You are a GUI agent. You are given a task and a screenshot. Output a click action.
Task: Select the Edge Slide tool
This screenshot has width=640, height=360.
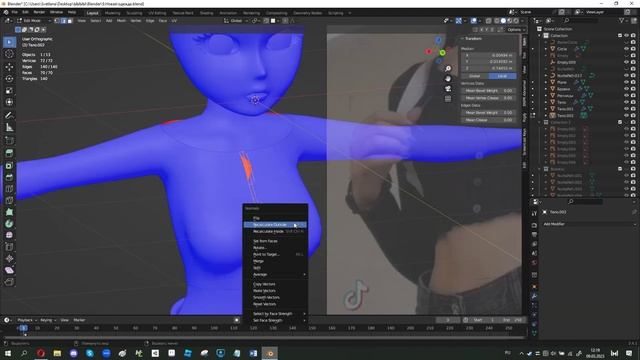9,247
